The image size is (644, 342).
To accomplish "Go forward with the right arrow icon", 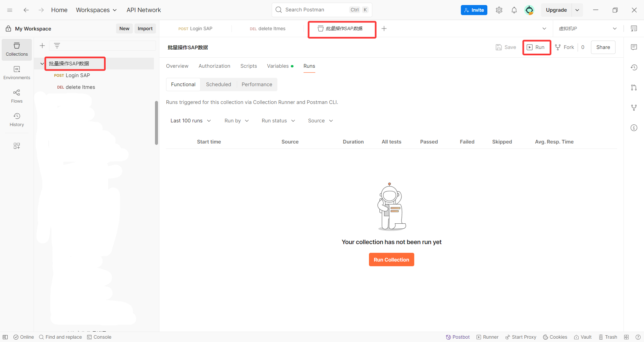I will (x=41, y=10).
